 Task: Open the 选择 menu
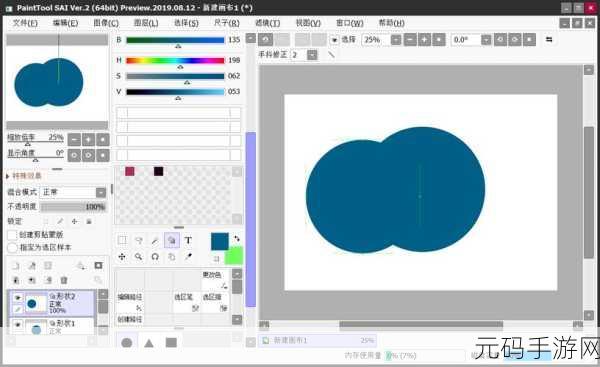(186, 23)
